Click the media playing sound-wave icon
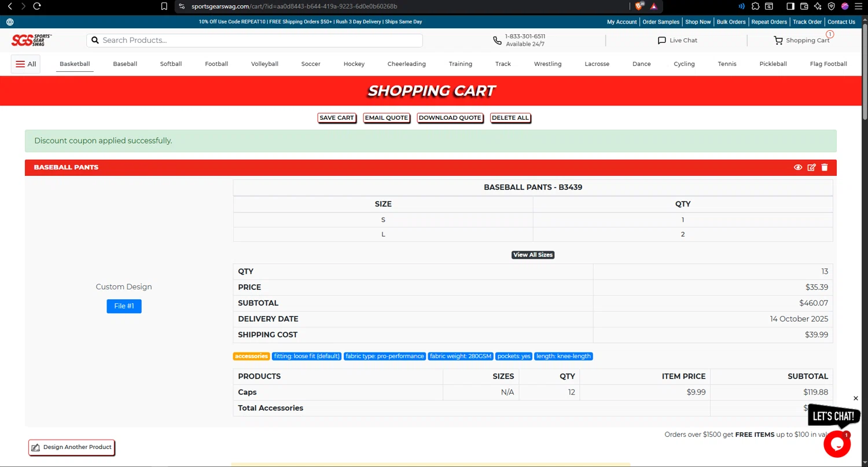The image size is (868, 467). pos(741,6)
